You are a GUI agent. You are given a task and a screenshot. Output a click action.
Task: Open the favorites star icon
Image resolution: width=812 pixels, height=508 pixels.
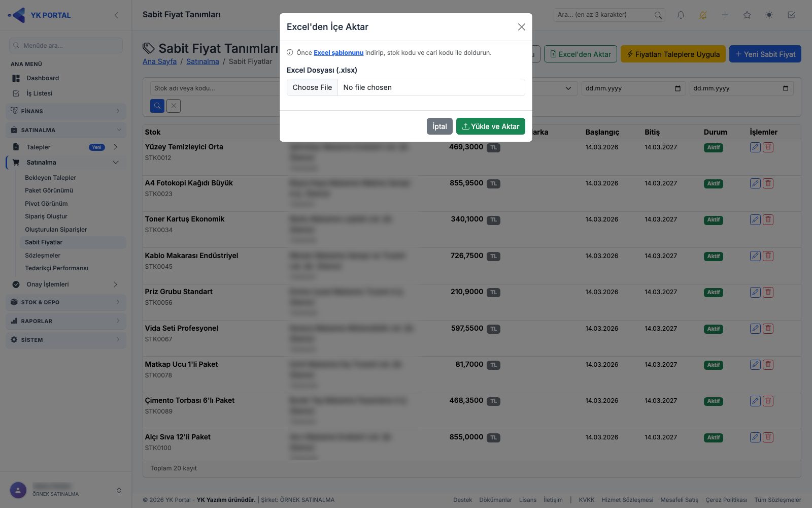[747, 15]
